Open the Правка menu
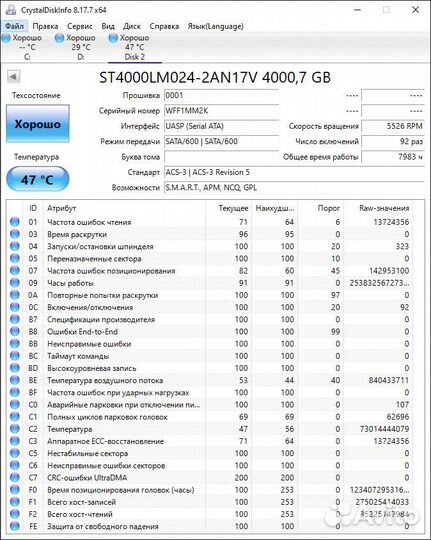 [45, 26]
